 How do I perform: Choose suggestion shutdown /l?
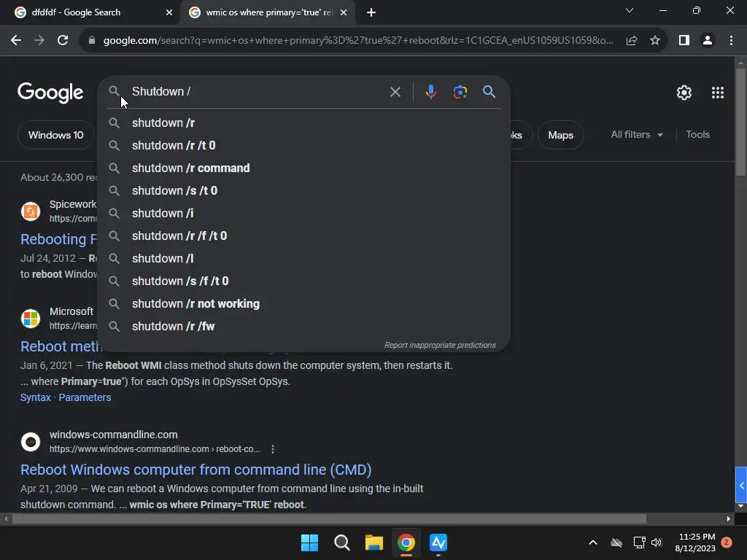(304, 259)
